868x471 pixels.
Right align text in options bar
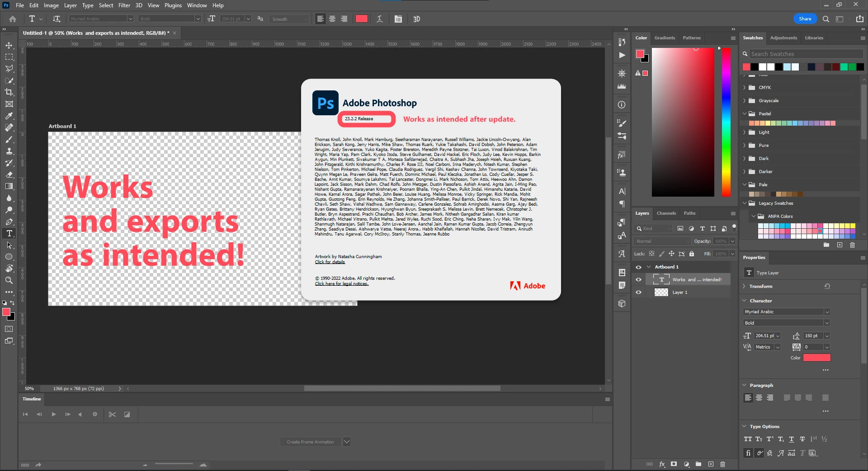click(x=344, y=19)
